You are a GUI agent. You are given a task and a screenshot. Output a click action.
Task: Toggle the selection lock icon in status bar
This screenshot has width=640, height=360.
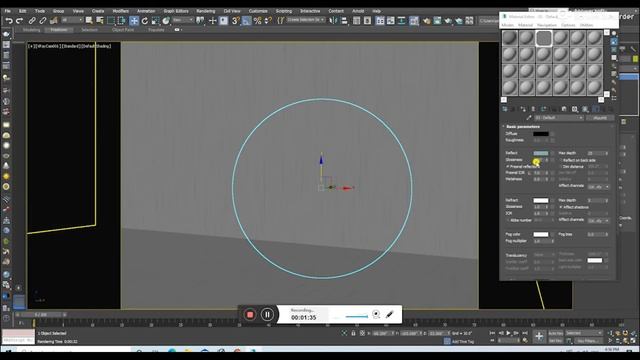point(353,333)
